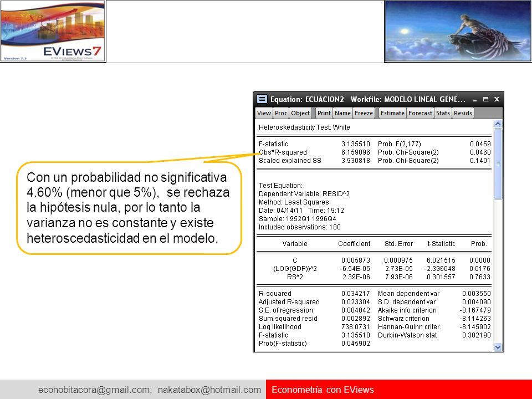This screenshot has height=399, width=532.
Task: Click the winged figure image at top right
Action: 458,31
